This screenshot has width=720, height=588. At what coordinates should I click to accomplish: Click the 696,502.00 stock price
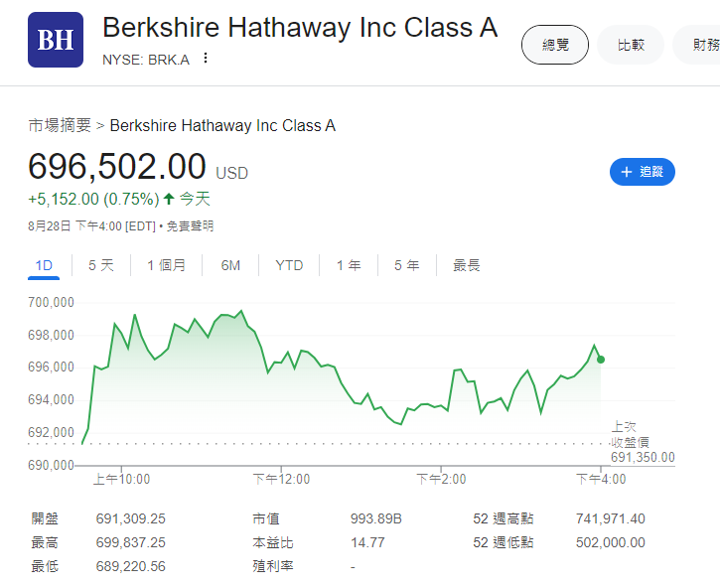click(117, 167)
